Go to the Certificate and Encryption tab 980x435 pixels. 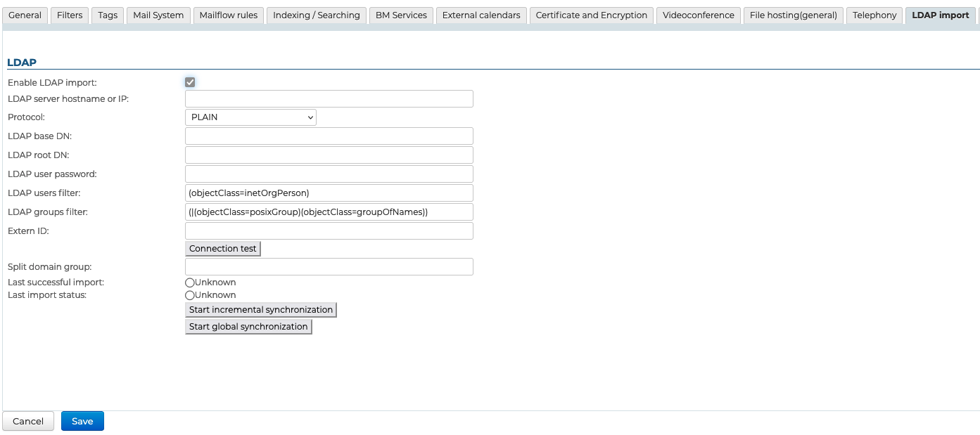591,15
